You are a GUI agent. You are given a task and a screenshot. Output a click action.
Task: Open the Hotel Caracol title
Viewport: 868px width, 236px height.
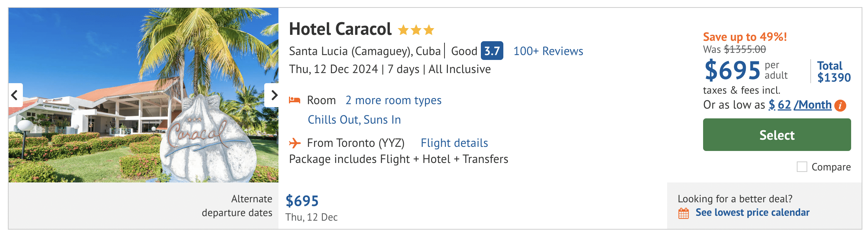(x=340, y=29)
